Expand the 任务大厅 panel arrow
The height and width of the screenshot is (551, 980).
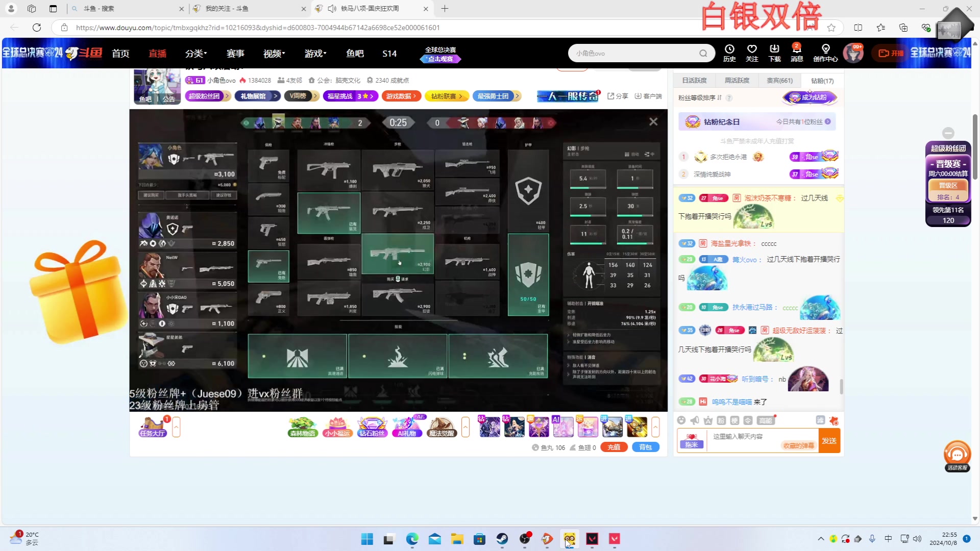176,427
